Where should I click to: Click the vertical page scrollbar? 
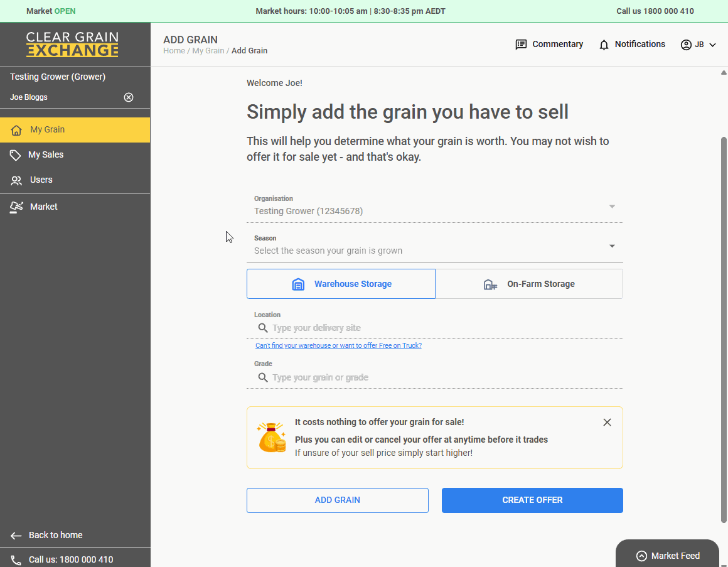[724, 330]
